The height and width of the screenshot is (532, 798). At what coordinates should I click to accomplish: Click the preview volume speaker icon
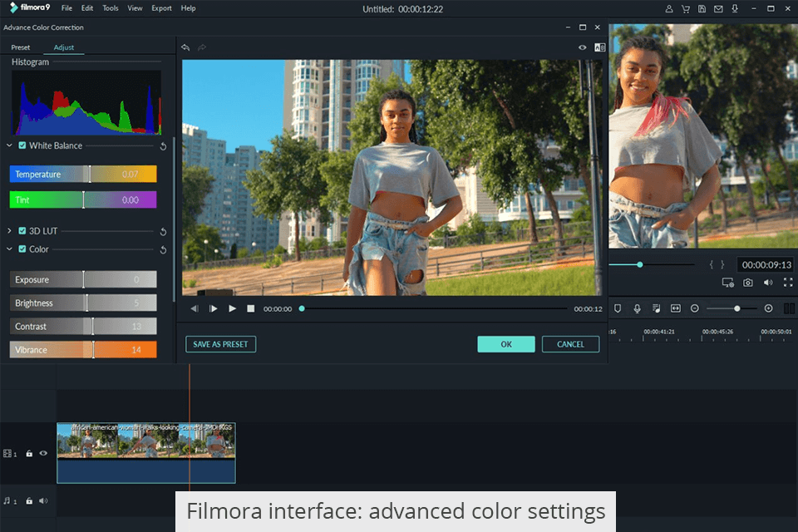pos(768,283)
